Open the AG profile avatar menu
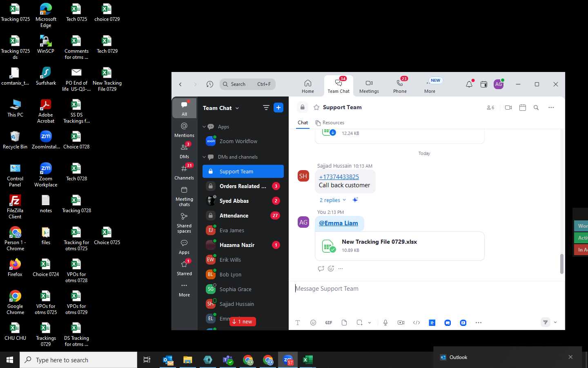The image size is (588, 368). [x=499, y=84]
